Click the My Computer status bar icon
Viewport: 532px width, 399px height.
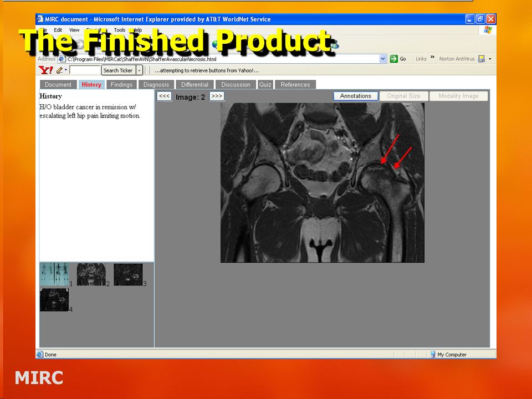click(x=433, y=354)
